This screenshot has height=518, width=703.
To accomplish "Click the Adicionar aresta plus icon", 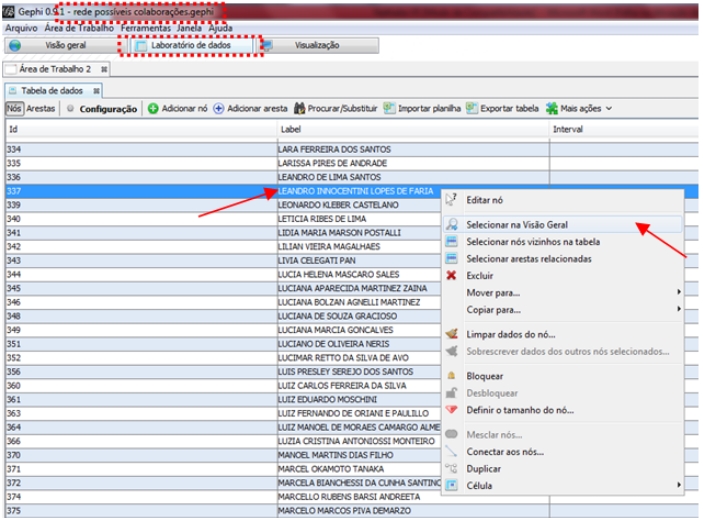I will click(x=218, y=108).
